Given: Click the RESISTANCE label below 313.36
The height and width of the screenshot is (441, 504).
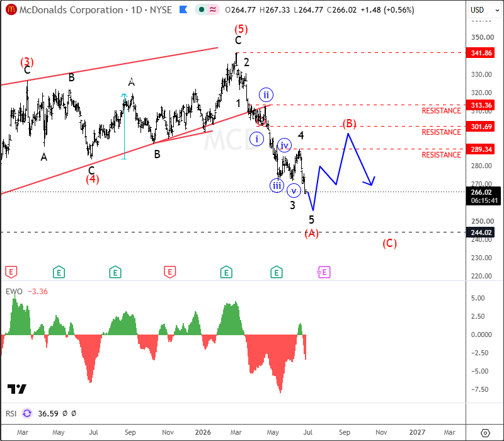Looking at the screenshot, I should [441, 111].
